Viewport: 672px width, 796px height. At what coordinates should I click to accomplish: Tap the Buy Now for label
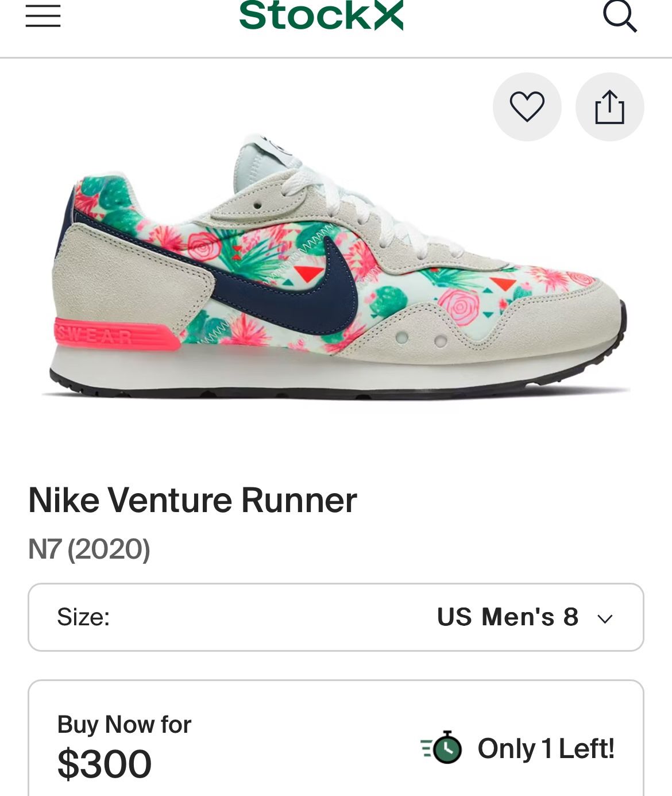124,725
